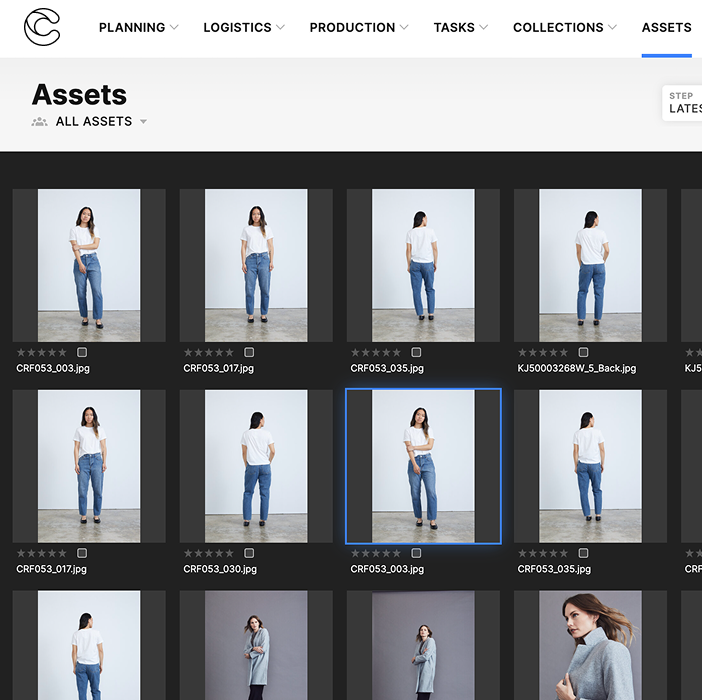The width and height of the screenshot is (702, 700).
Task: Select the top-row CRF053_017.jpg thumbnail
Action: 256,265
